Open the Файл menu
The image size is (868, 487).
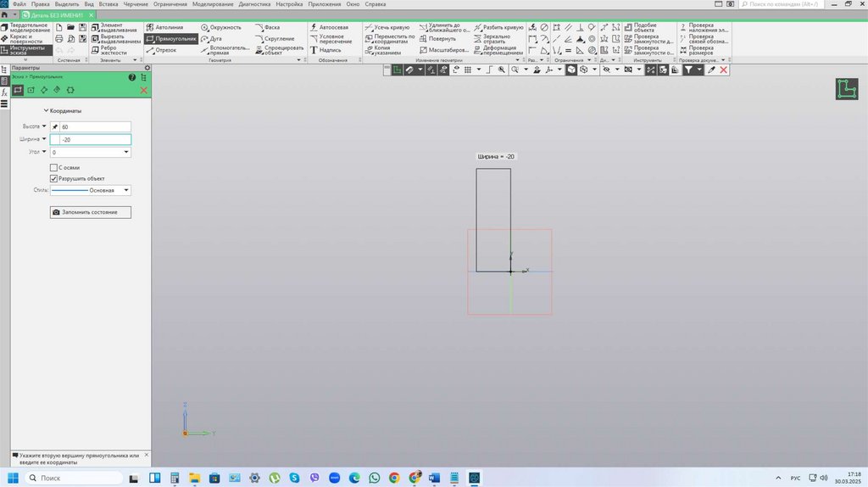coord(19,4)
